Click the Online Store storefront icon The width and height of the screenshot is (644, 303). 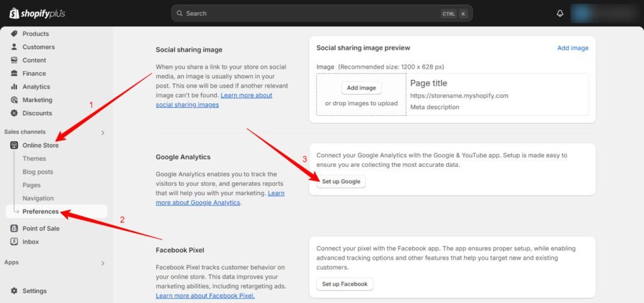point(14,145)
